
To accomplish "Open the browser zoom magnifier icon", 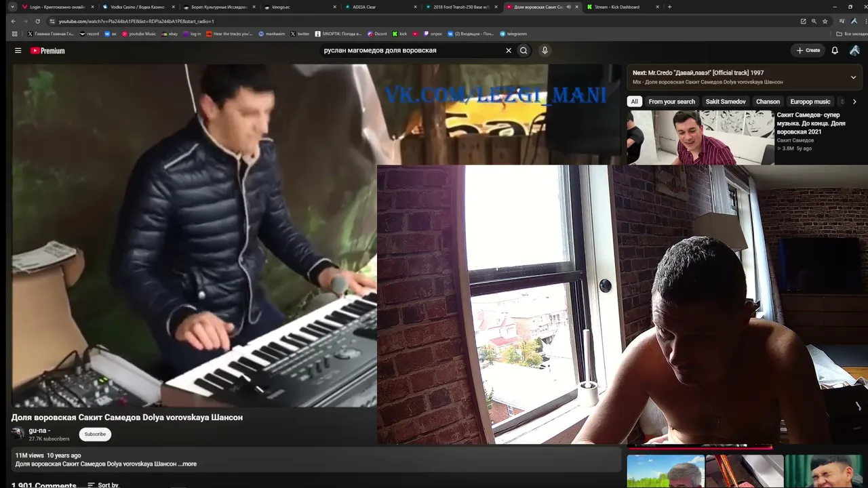I will (x=814, y=21).
